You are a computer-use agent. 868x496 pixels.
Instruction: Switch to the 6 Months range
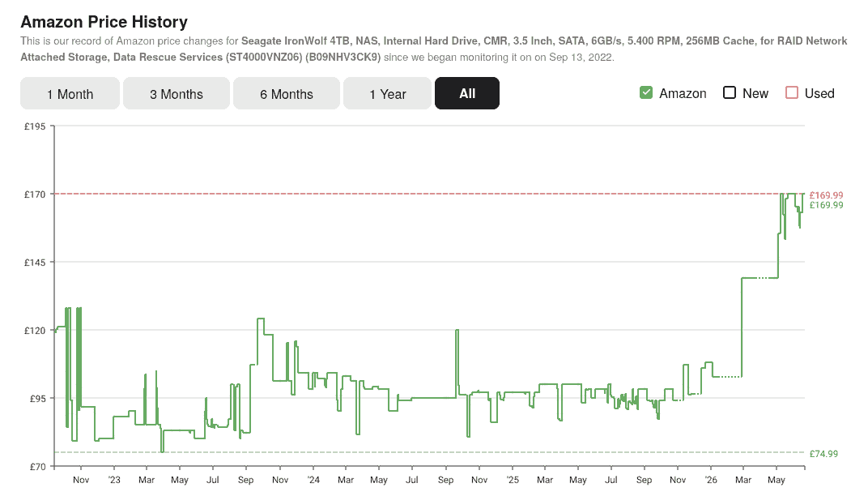[286, 94]
